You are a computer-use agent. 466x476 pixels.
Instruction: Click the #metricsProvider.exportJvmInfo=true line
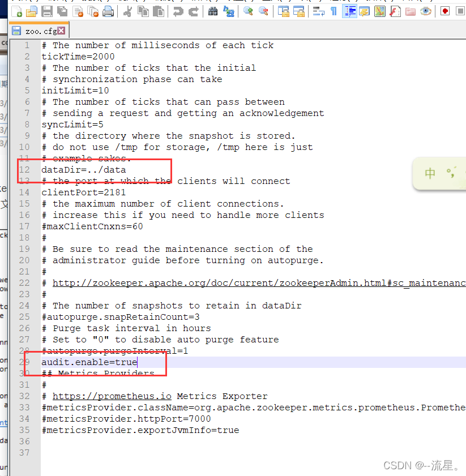click(x=140, y=430)
